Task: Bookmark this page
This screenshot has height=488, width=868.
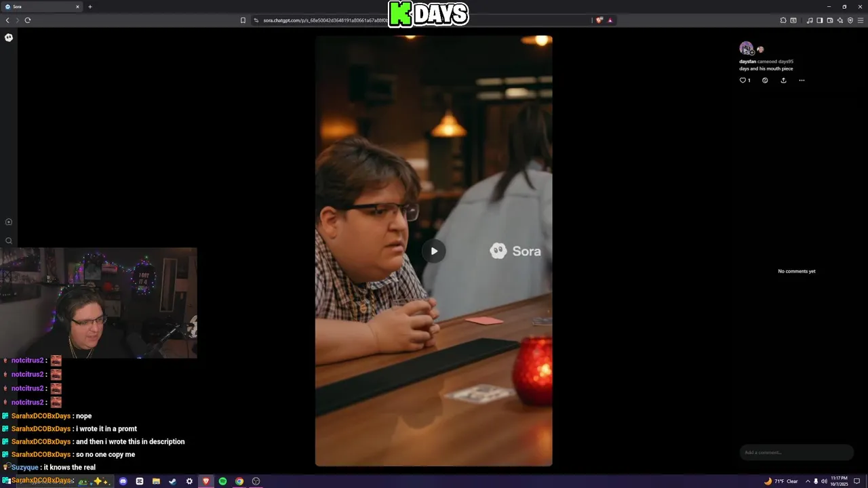Action: pos(243,20)
